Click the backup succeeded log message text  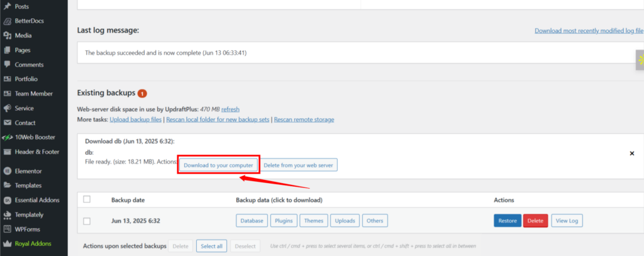[165, 53]
